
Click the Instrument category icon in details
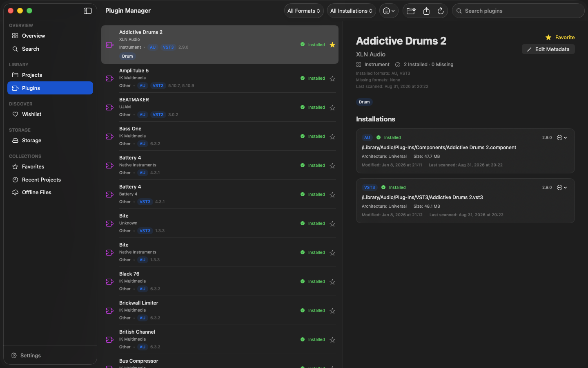point(359,65)
